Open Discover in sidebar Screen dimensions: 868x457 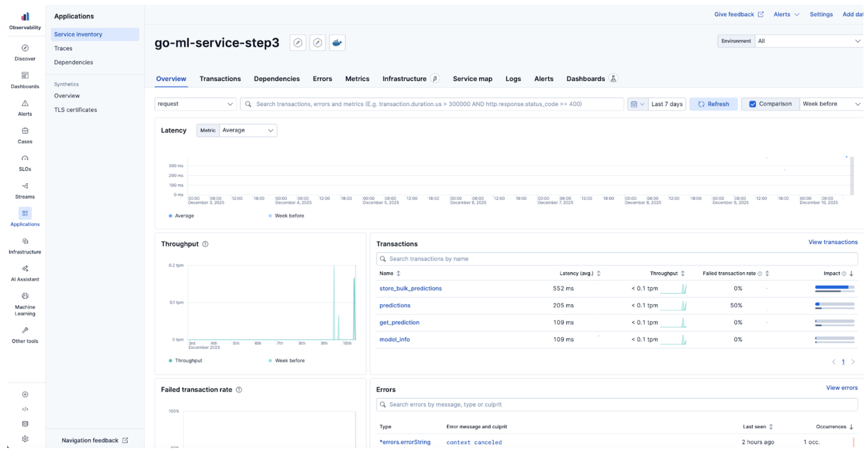click(25, 53)
